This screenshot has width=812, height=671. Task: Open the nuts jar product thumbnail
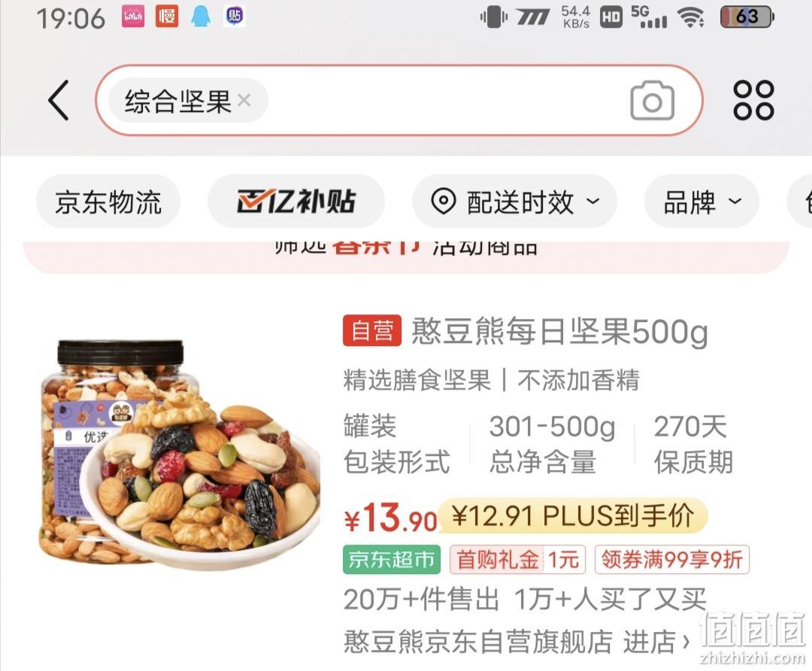coord(179,452)
